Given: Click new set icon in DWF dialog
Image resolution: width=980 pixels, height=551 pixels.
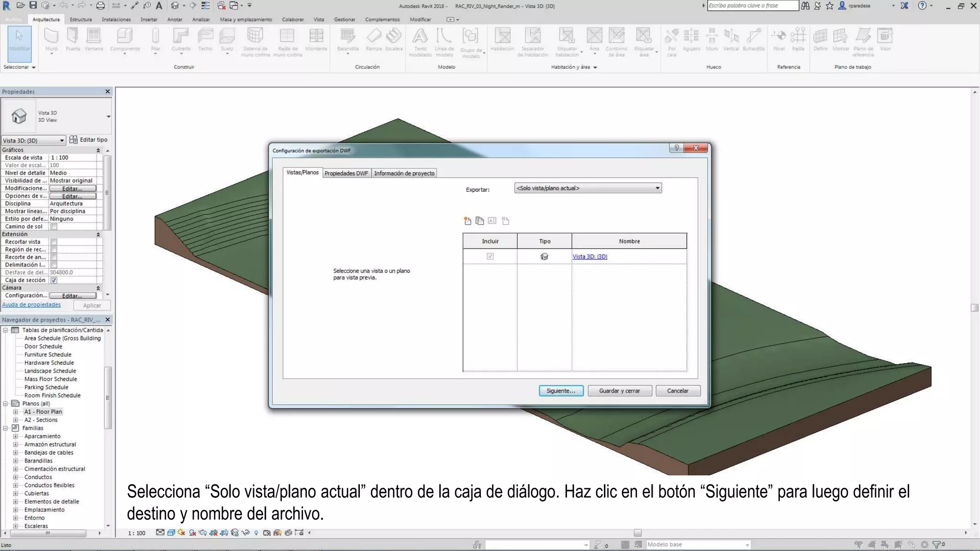Looking at the screenshot, I should click(x=468, y=220).
